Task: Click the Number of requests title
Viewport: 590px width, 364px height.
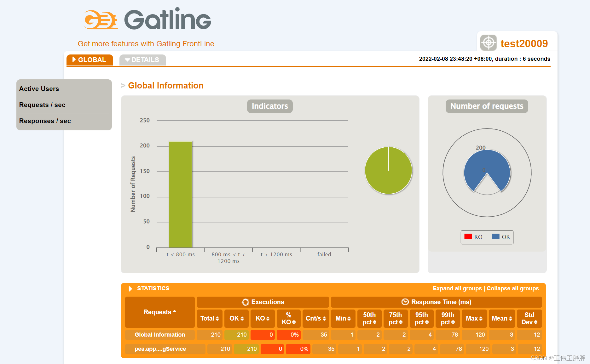Action: 487,106
